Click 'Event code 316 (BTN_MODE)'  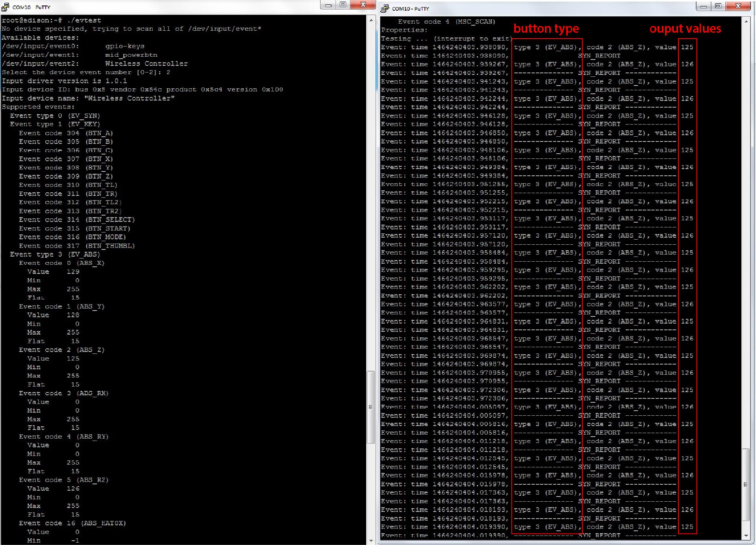(72, 237)
